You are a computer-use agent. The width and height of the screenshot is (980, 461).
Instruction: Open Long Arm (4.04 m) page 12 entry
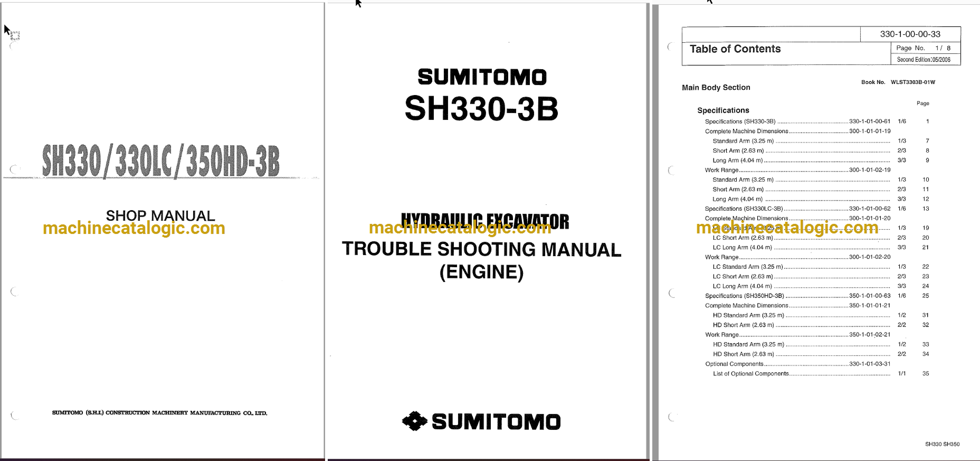[x=821, y=199]
